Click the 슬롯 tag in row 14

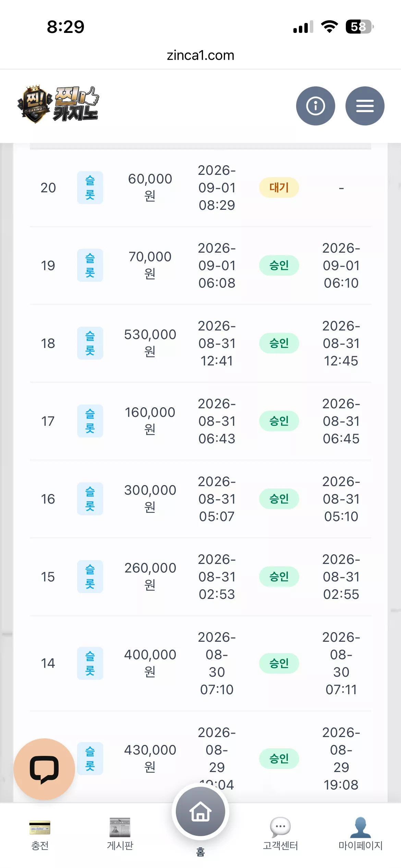click(90, 663)
